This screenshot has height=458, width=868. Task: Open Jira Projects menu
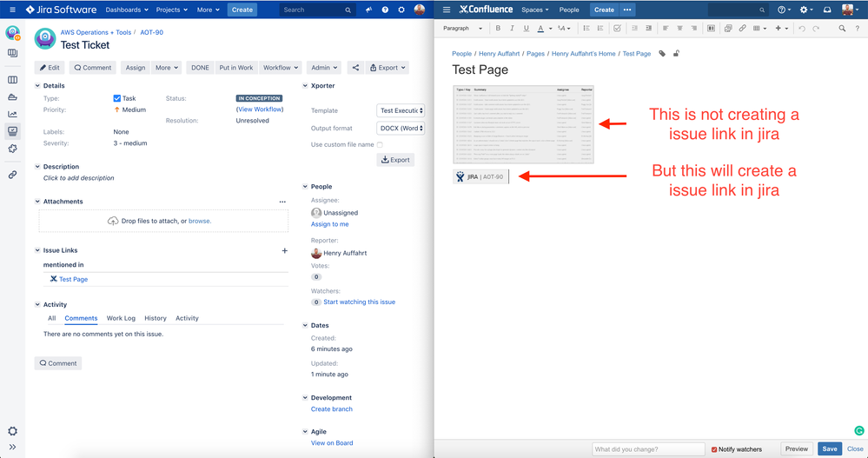click(172, 10)
